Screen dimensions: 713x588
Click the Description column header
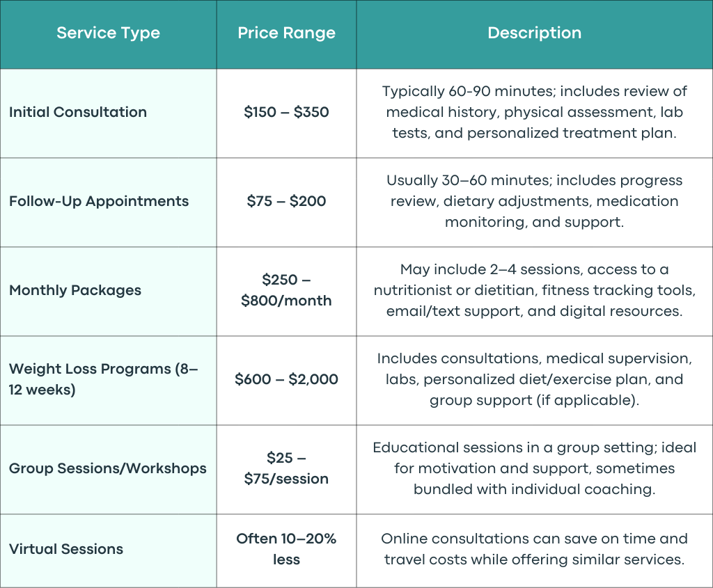pos(534,33)
